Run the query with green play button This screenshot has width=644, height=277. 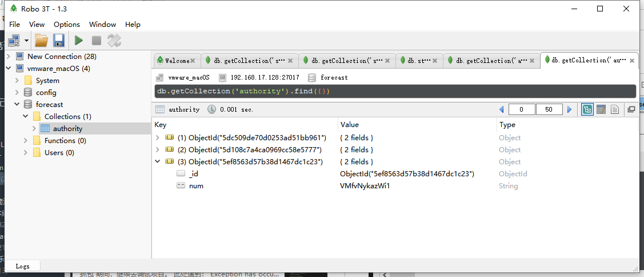point(78,40)
